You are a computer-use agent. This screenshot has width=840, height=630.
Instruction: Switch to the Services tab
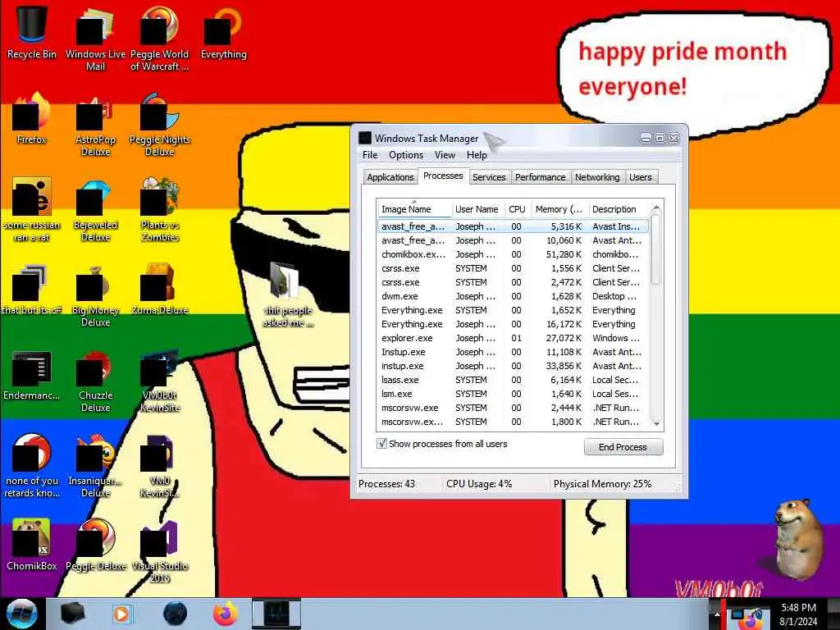(489, 177)
